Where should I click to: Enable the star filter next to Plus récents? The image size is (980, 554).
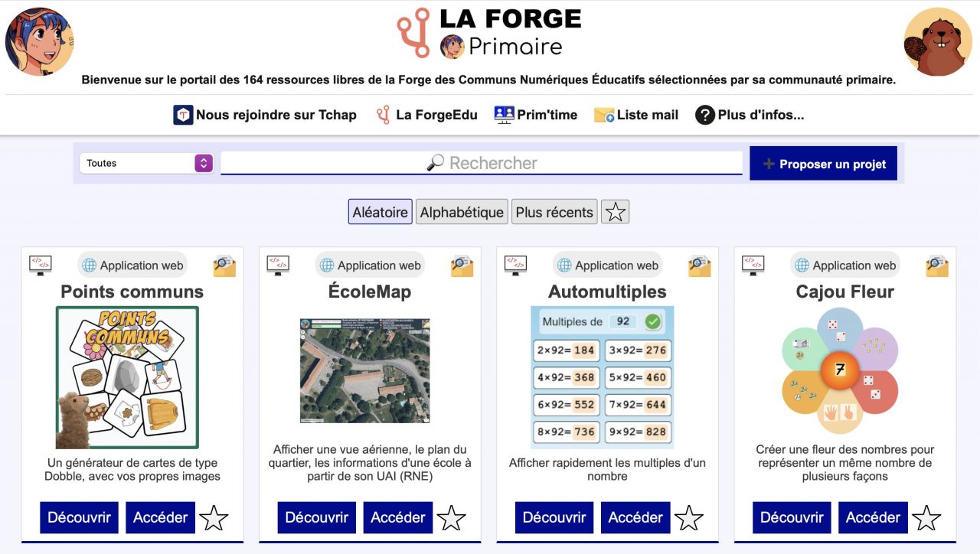point(616,212)
